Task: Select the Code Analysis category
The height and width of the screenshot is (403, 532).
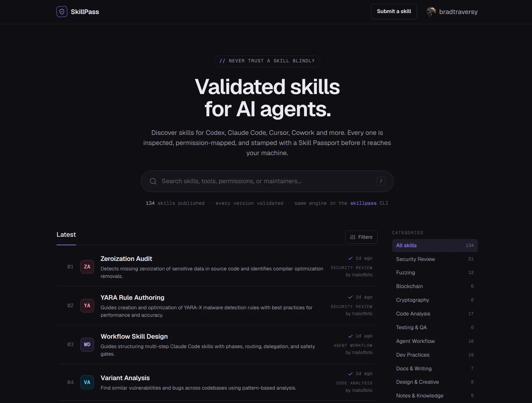Action: (435, 314)
